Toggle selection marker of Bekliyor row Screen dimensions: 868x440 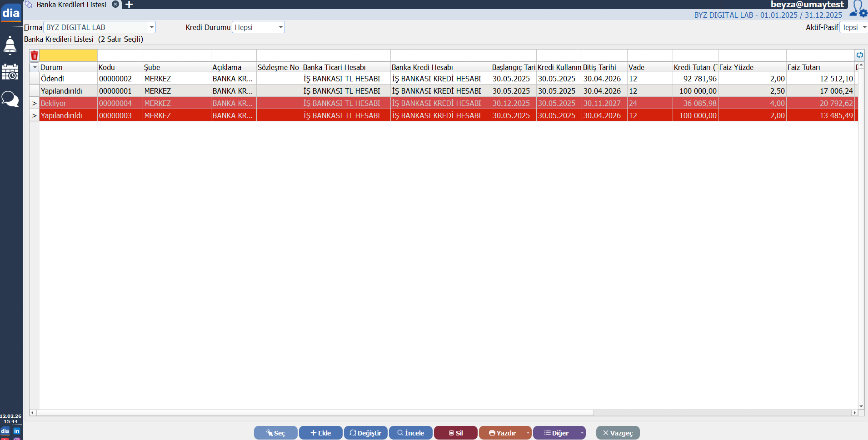(x=35, y=103)
